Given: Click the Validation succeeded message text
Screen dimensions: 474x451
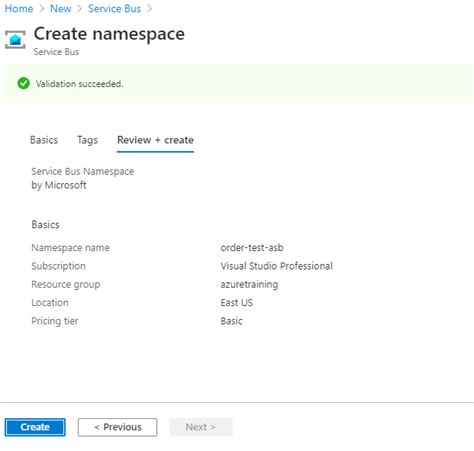Looking at the screenshot, I should tap(79, 84).
